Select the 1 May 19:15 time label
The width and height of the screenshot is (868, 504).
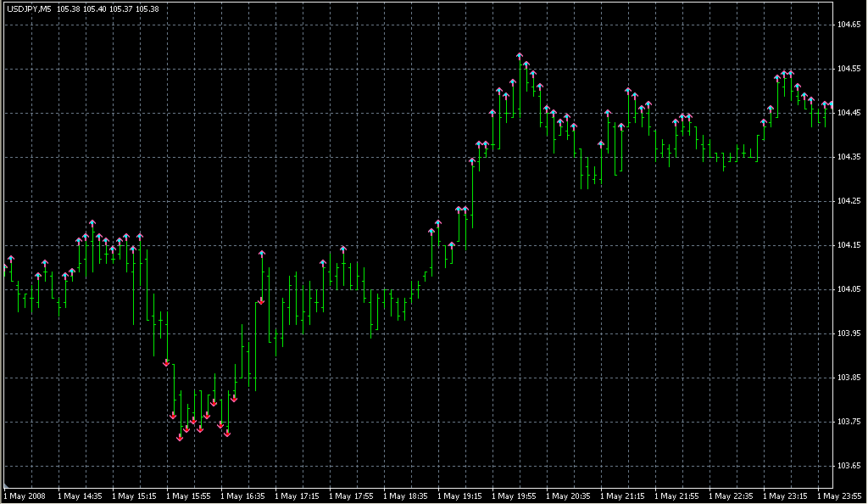(x=459, y=496)
